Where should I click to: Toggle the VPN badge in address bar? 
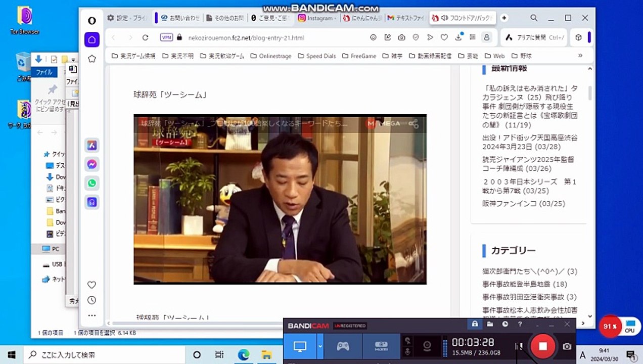click(166, 37)
